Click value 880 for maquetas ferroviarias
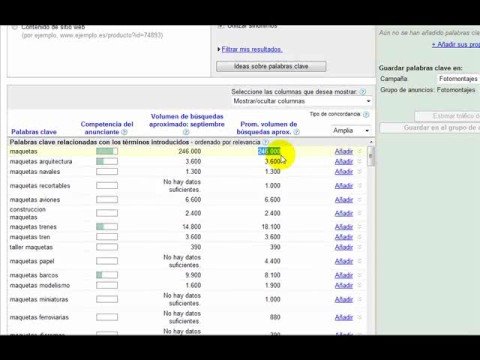 (275, 317)
